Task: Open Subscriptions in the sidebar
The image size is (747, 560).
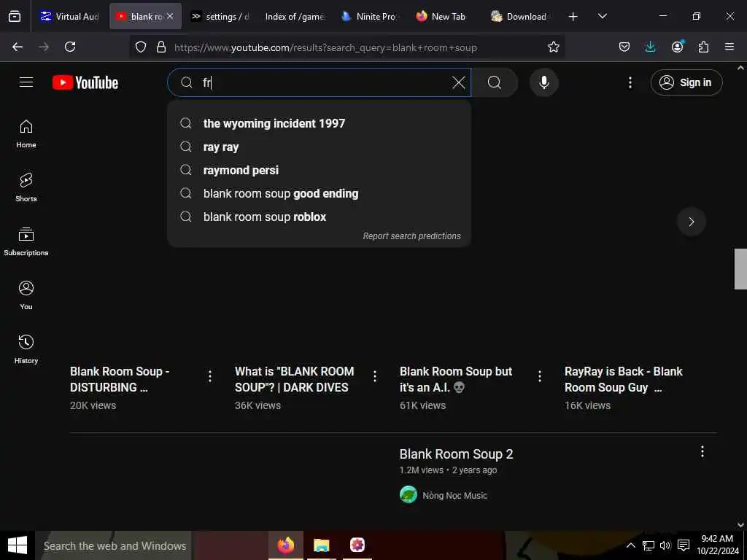Action: coord(26,242)
